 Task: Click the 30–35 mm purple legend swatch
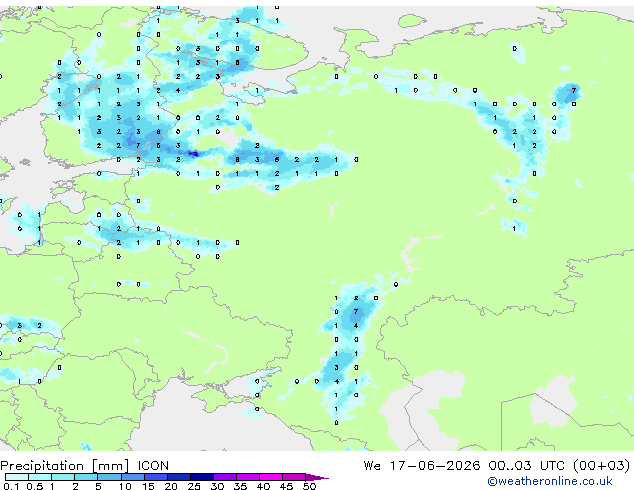pyautogui.click(x=224, y=477)
